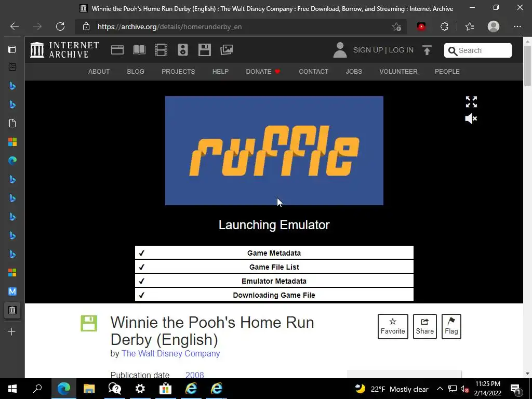The image size is (532, 399).
Task: Click the Flag button
Action: [x=451, y=326]
